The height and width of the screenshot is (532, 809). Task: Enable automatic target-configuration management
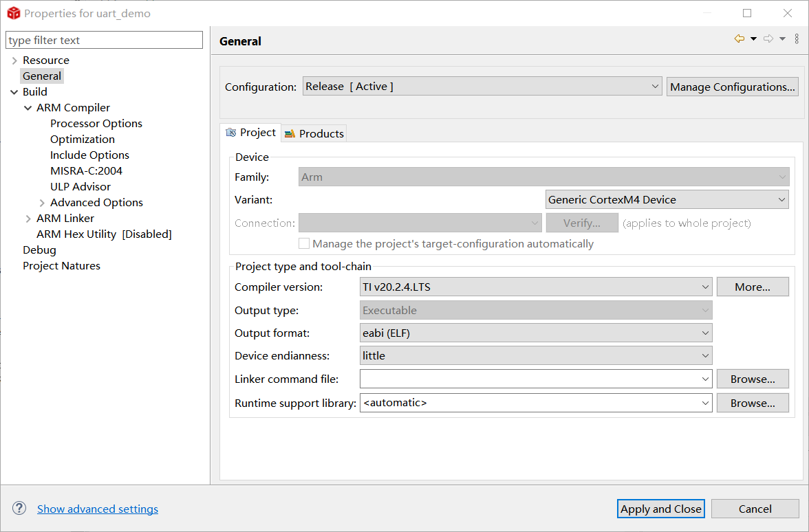tap(303, 243)
